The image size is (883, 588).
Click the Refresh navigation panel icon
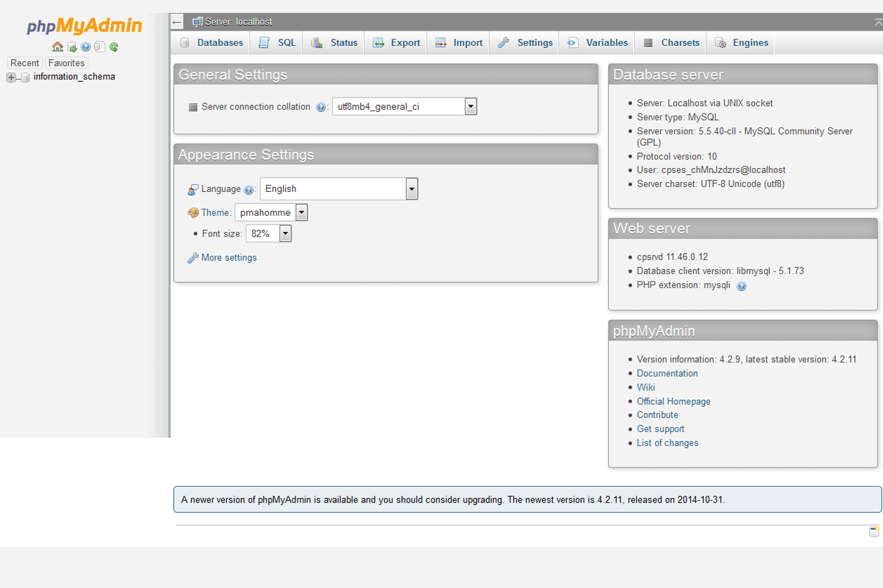pyautogui.click(x=114, y=47)
